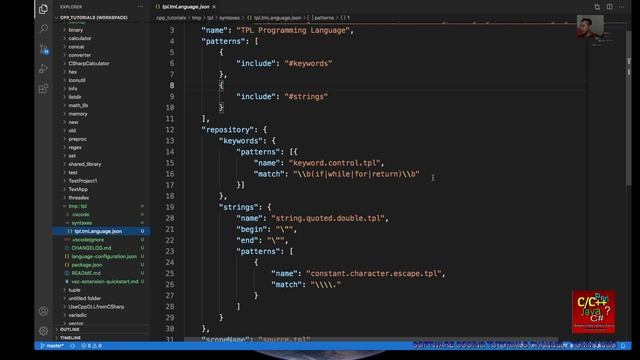Expand the UseCppDLLfromCSharp folder
The image size is (640, 360).
[x=96, y=307]
